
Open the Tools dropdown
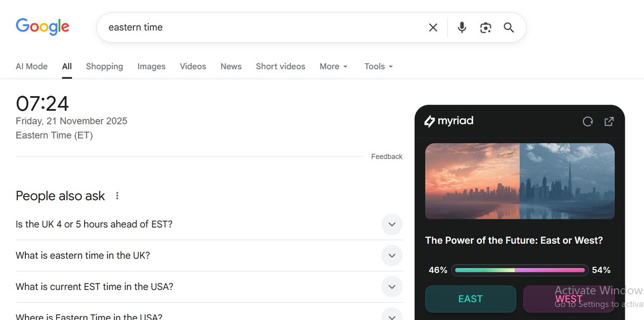coord(378,66)
